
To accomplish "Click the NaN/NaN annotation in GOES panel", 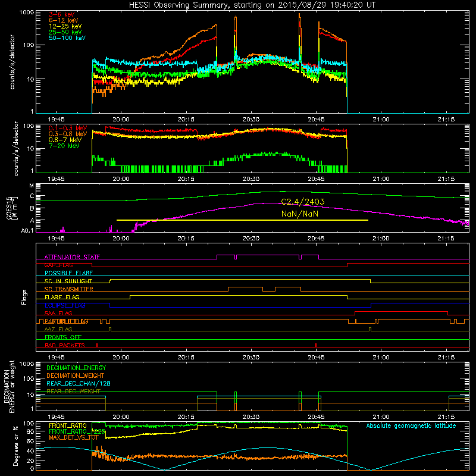I will (x=300, y=214).
